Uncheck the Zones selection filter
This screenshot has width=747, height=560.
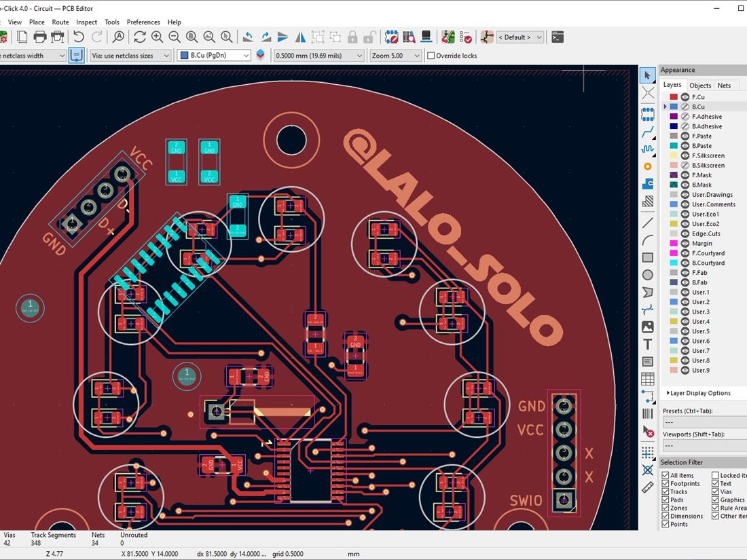[665, 508]
